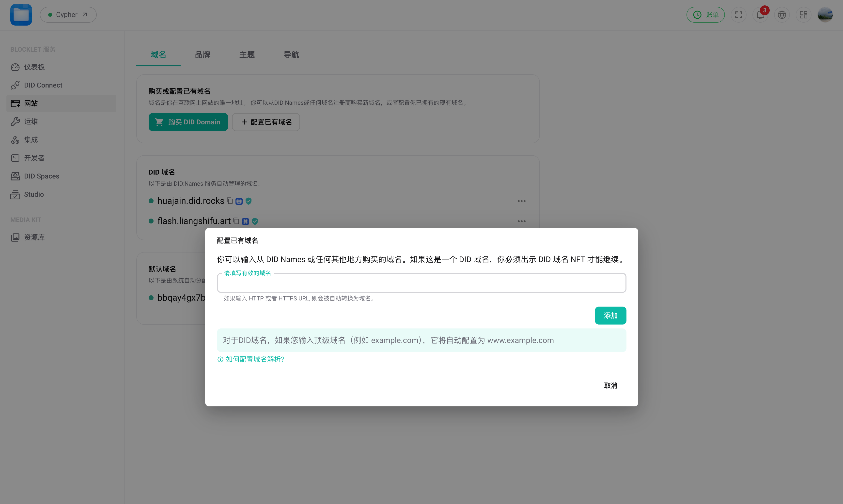Open the Cypher app link chip
843x504 pixels.
tap(68, 15)
